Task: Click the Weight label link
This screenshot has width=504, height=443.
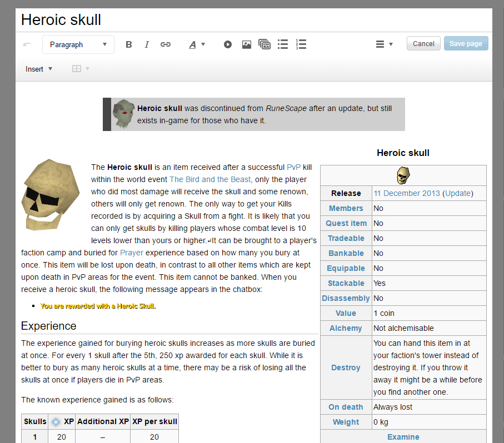Action: (346, 422)
